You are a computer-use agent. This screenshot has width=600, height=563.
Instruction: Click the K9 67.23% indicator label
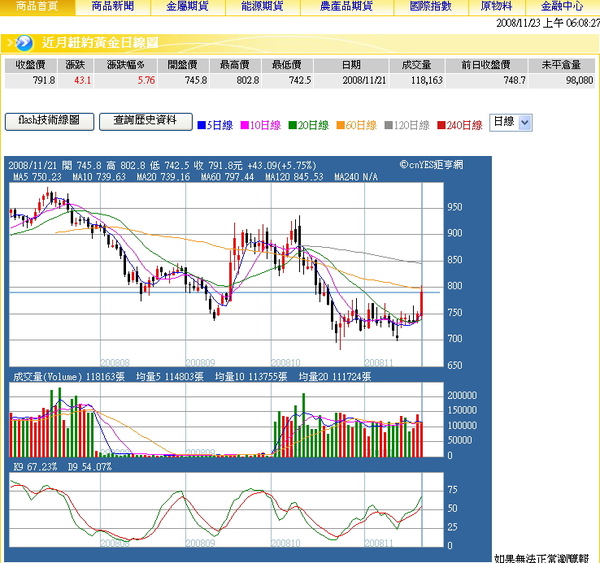coord(35,467)
